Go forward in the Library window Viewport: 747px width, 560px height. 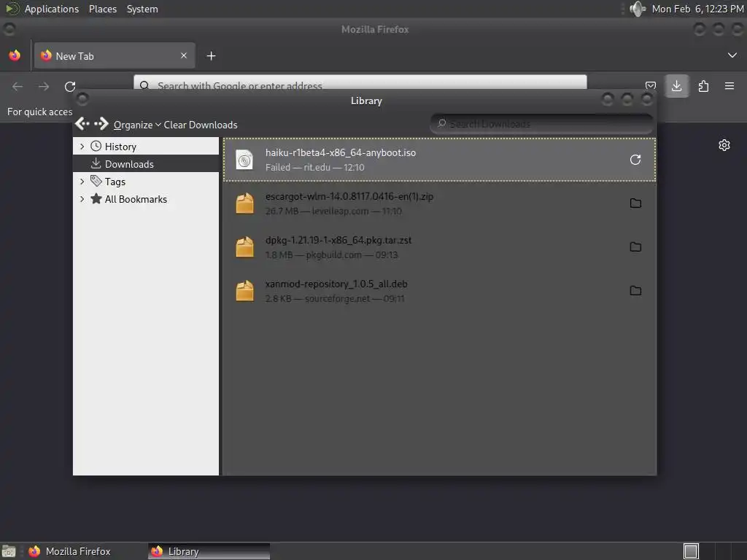coord(101,124)
